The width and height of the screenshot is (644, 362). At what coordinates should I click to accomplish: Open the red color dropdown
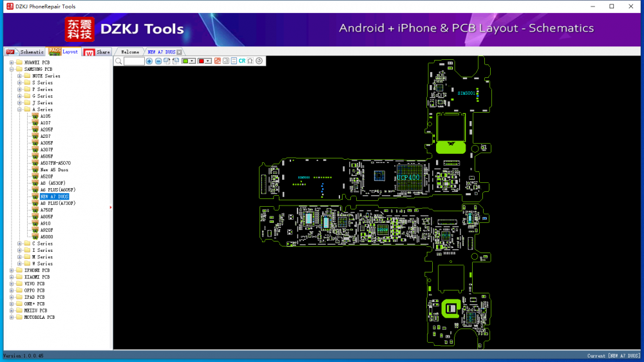click(209, 61)
